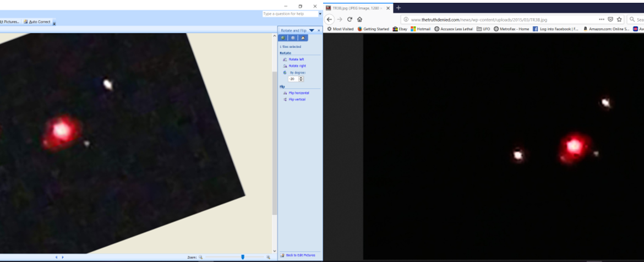
Task: Click the scroll down arrow in picture view
Action: pos(275,252)
